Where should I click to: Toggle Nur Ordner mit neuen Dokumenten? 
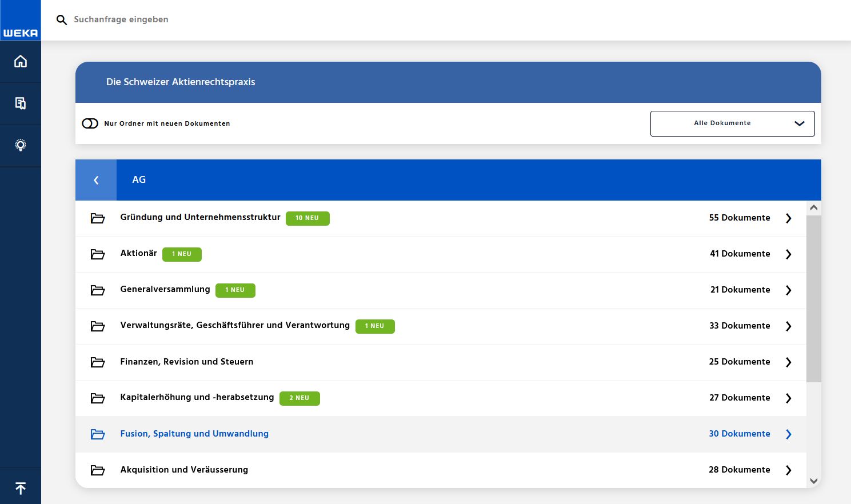click(x=90, y=123)
